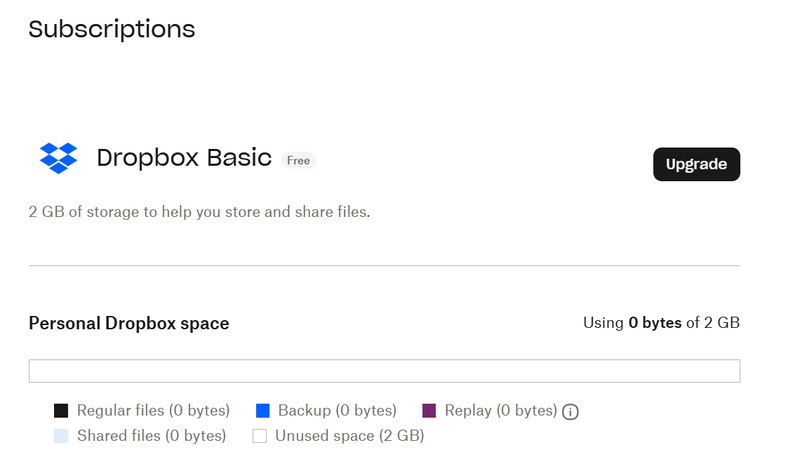Click the Backup (0 bytes) label

337,411
